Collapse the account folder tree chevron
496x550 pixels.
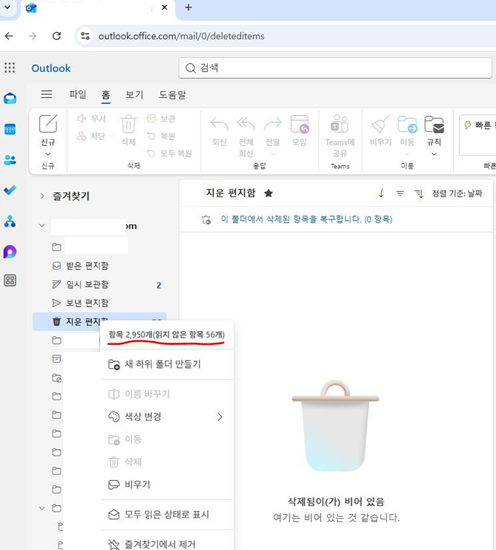tap(42, 225)
